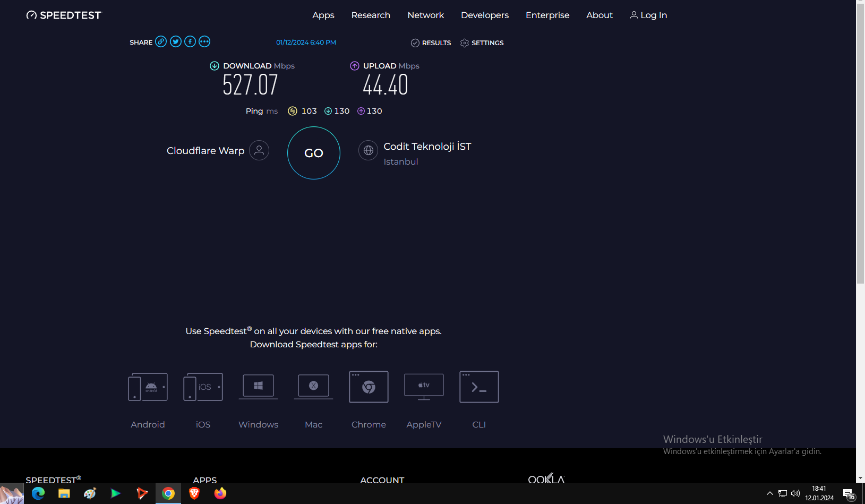
Task: Click the SETTINGS link text
Action: click(487, 43)
